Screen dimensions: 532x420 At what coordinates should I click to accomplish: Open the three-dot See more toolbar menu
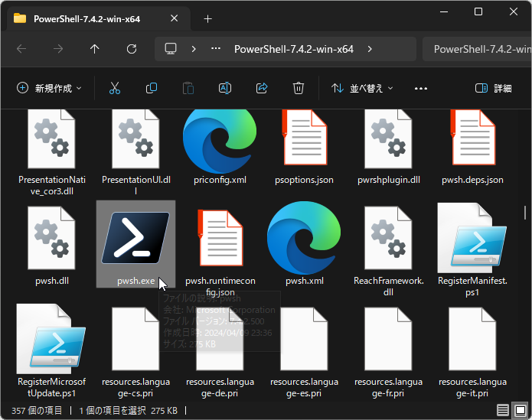coord(421,89)
